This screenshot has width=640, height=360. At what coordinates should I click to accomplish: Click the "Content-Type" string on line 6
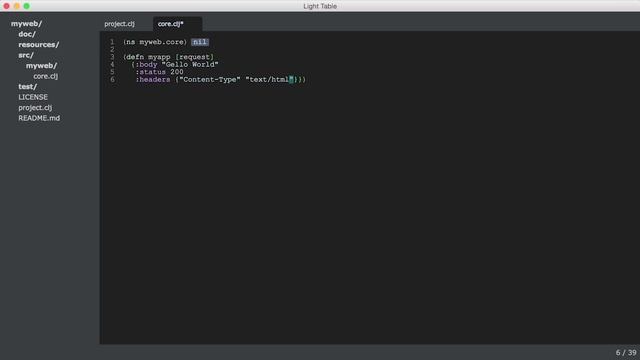[210, 80]
